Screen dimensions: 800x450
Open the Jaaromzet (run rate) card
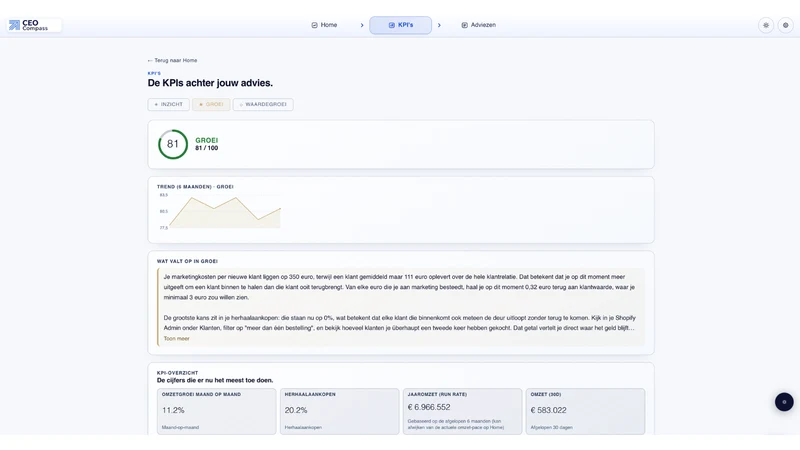pos(463,411)
